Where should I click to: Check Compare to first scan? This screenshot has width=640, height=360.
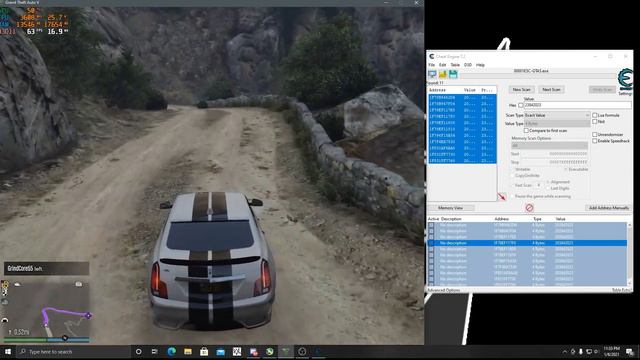526,131
